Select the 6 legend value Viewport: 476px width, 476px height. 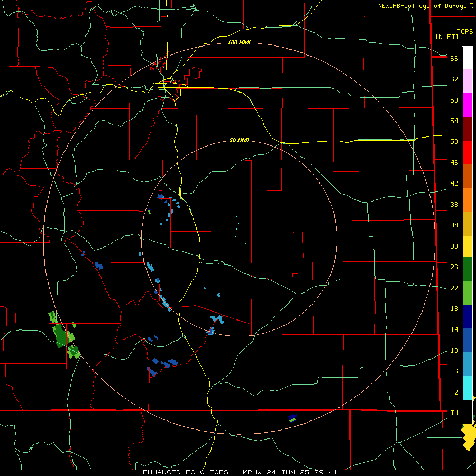pos(456,371)
